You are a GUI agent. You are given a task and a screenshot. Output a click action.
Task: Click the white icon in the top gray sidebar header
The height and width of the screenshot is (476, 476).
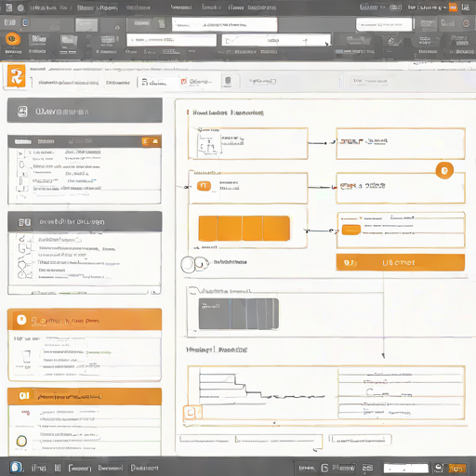tap(22, 112)
